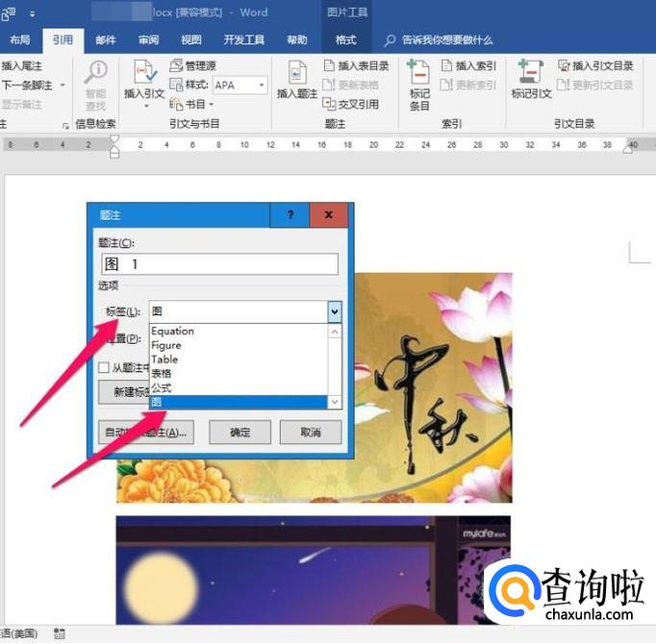Click the label list scroll down arrow
Image resolution: width=656 pixels, height=644 pixels.
click(x=335, y=402)
